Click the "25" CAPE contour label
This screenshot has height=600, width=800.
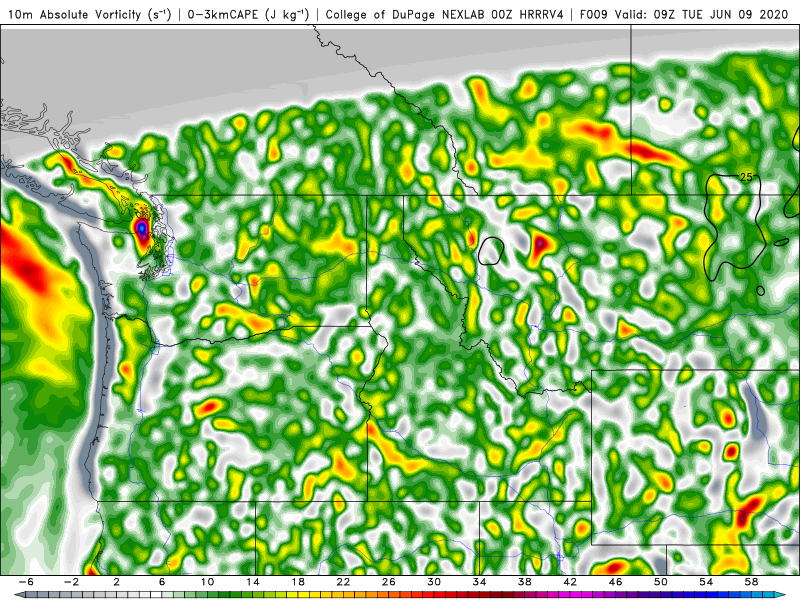(x=746, y=177)
